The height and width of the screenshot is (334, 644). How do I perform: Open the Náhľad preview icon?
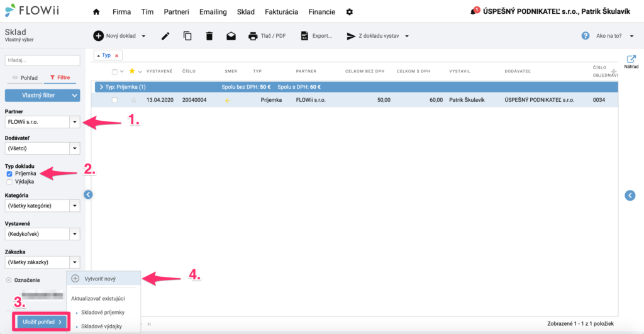[x=631, y=61]
